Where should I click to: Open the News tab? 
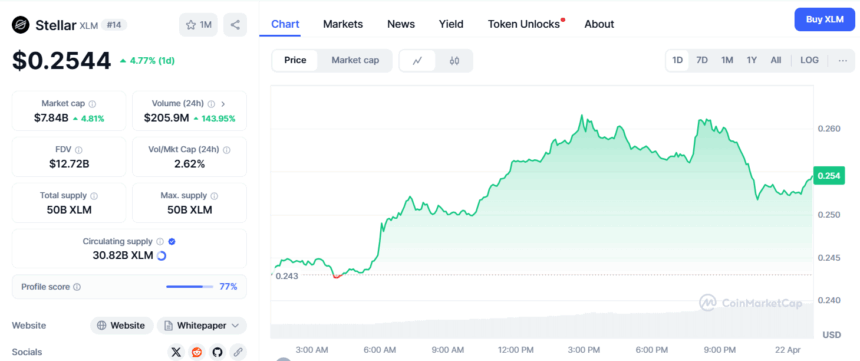click(x=401, y=24)
